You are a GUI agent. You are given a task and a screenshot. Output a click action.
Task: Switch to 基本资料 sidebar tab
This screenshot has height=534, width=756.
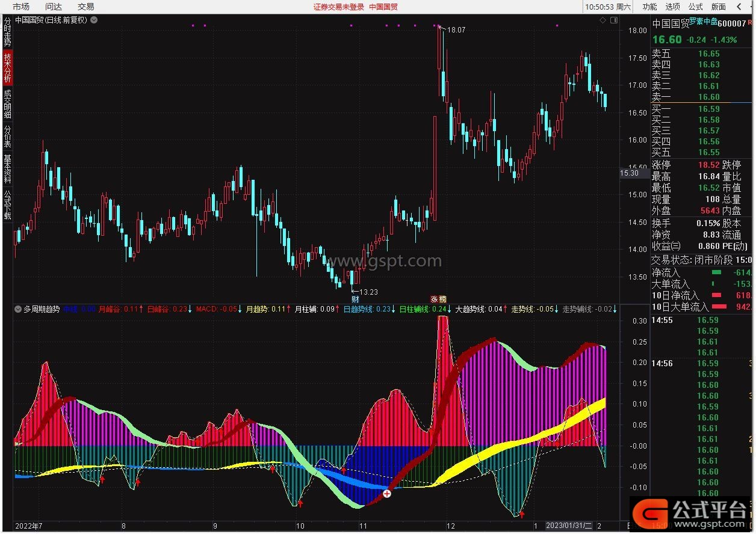coord(7,169)
